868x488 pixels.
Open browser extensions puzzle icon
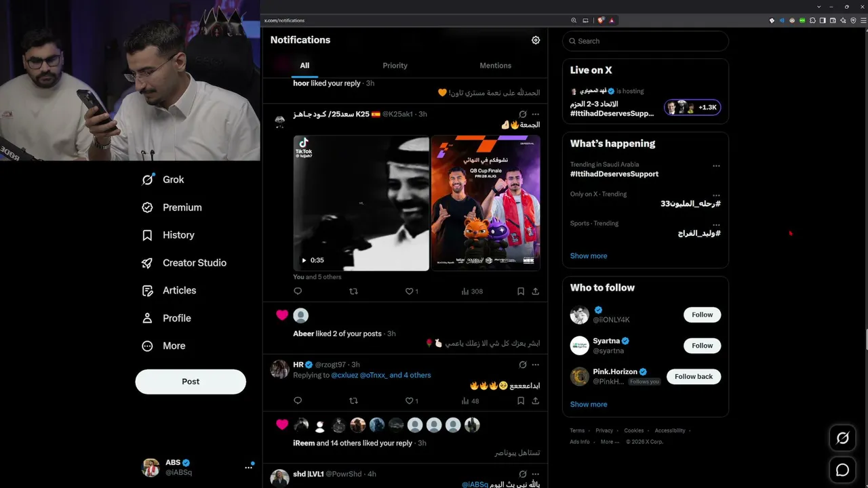pyautogui.click(x=813, y=20)
